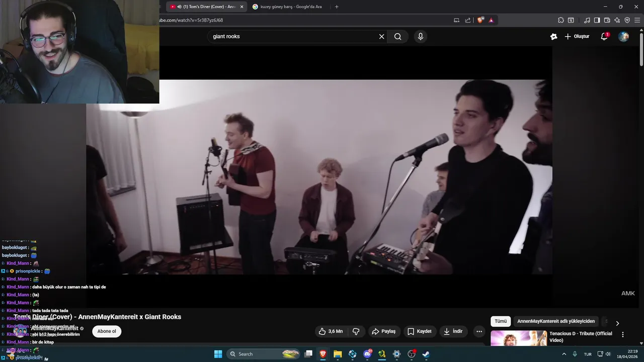Clear the YouTube search box text
The image size is (644, 362).
pos(381,37)
